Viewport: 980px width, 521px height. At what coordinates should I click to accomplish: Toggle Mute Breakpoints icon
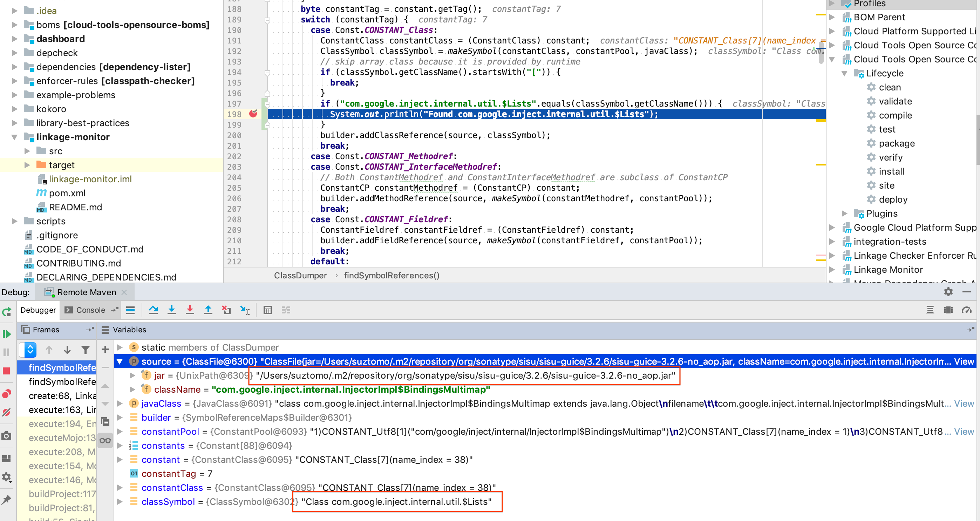[x=6, y=412]
